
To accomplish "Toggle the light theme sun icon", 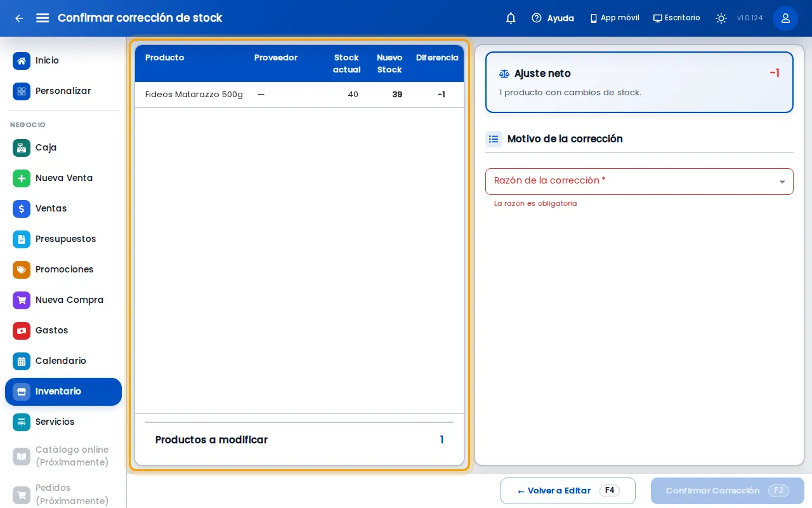I will [721, 18].
